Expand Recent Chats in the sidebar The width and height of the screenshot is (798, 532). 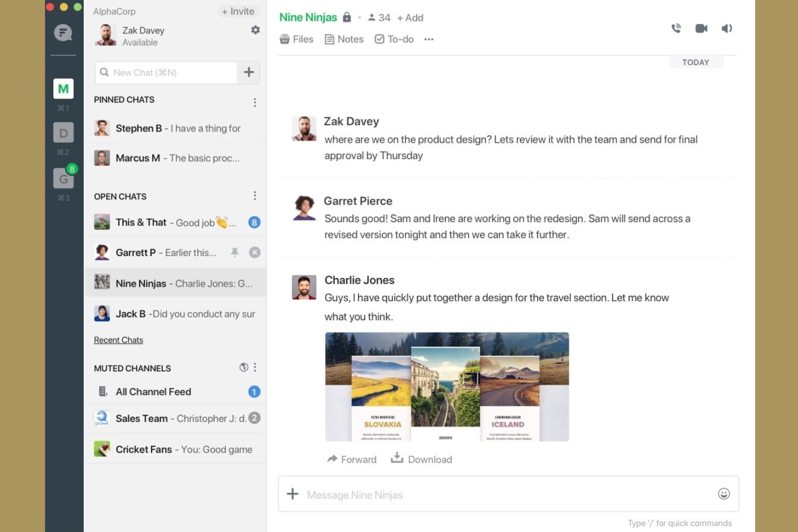coord(118,340)
